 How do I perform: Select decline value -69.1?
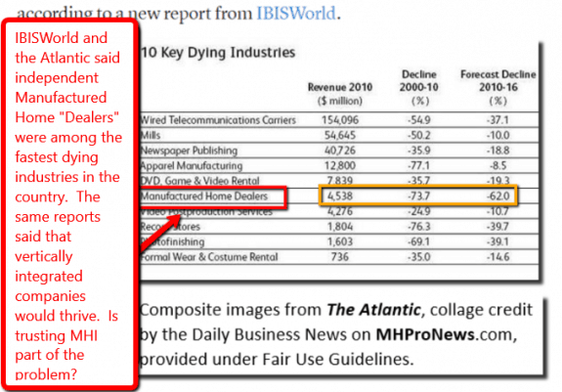(418, 241)
